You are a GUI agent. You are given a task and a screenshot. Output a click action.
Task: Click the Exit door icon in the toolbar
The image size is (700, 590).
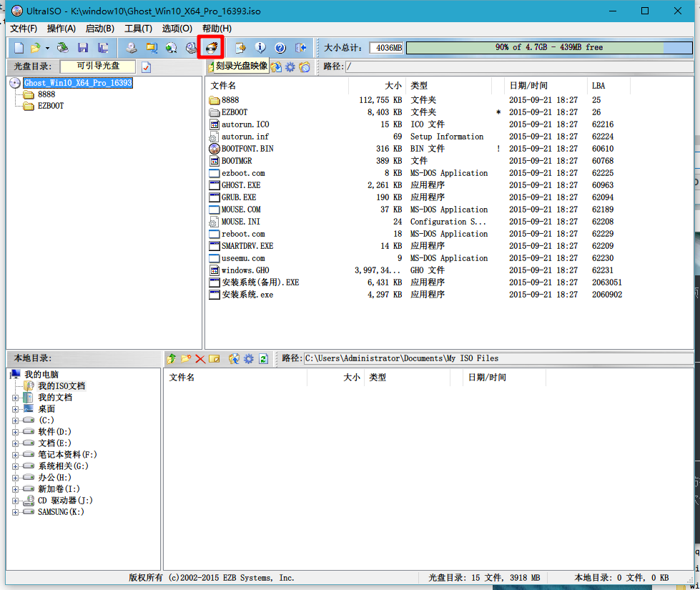(301, 48)
